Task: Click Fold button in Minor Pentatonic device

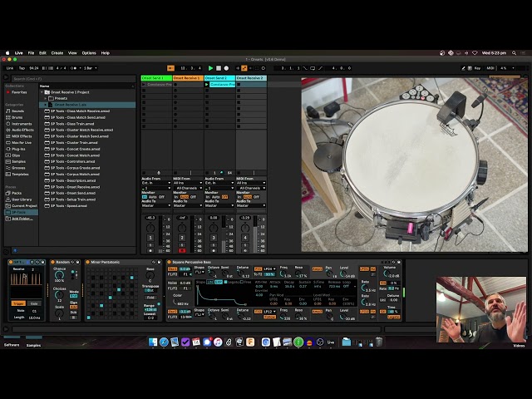Action: 150,298
